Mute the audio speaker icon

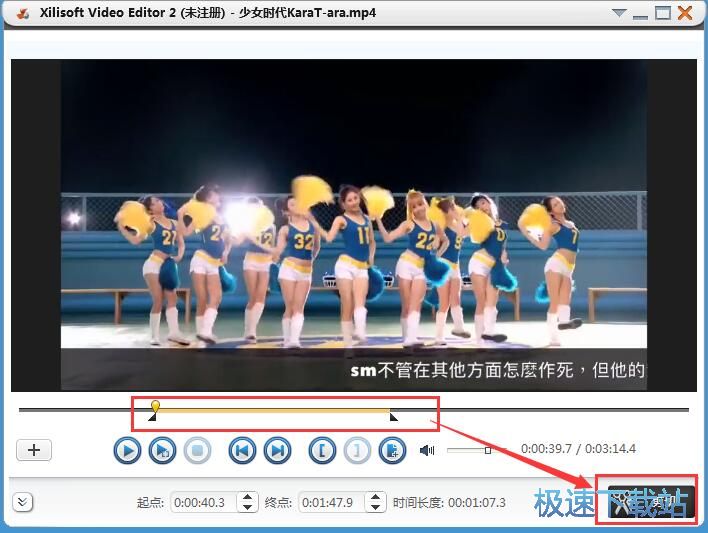[x=427, y=450]
